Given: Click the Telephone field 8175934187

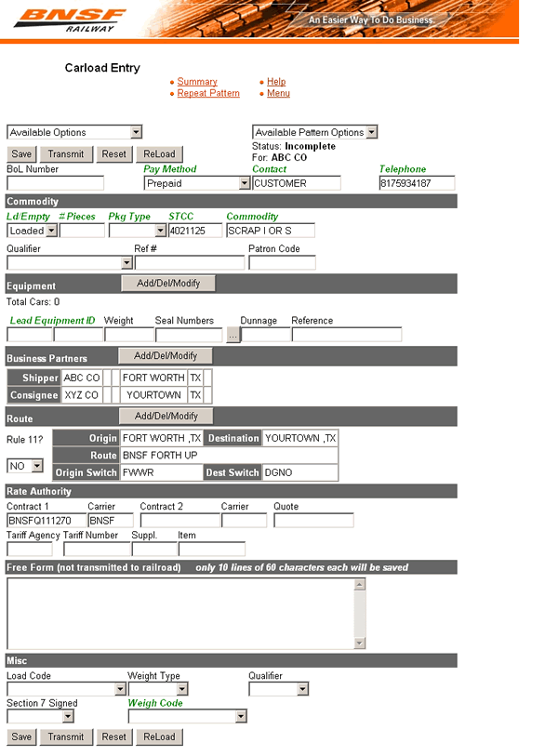Looking at the screenshot, I should (x=417, y=183).
